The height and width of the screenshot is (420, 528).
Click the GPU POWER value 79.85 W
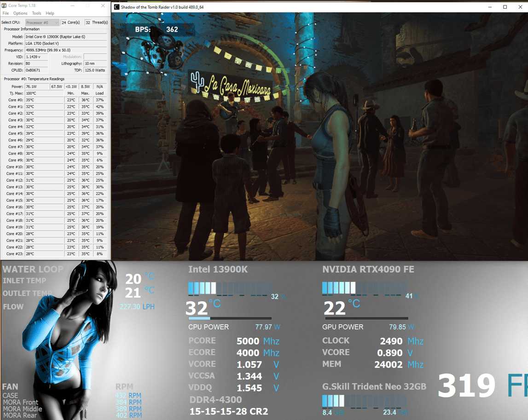pos(402,327)
